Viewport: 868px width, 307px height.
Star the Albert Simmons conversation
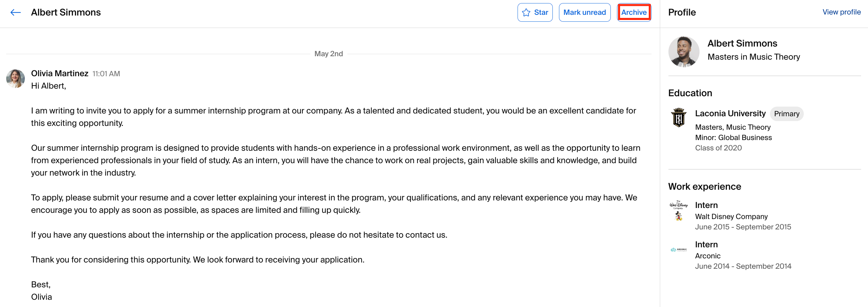[535, 12]
